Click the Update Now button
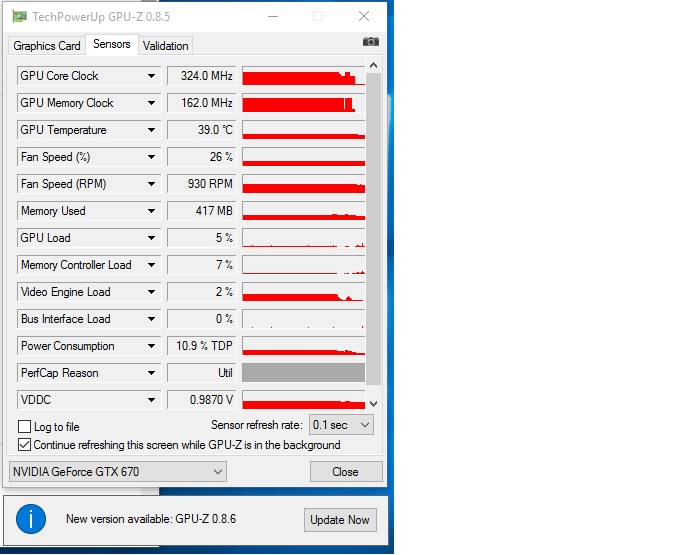The height and width of the screenshot is (555, 677). click(340, 520)
